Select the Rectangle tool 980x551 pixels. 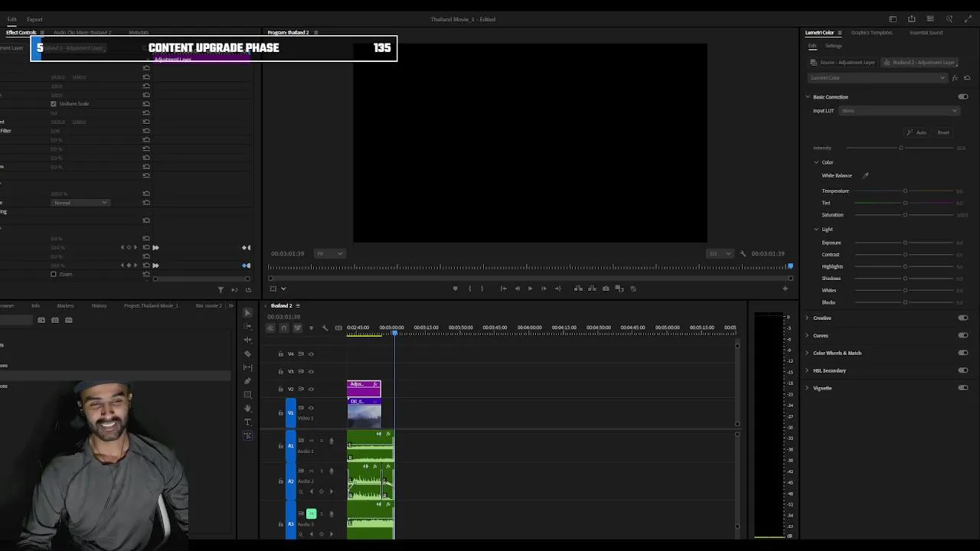click(247, 395)
